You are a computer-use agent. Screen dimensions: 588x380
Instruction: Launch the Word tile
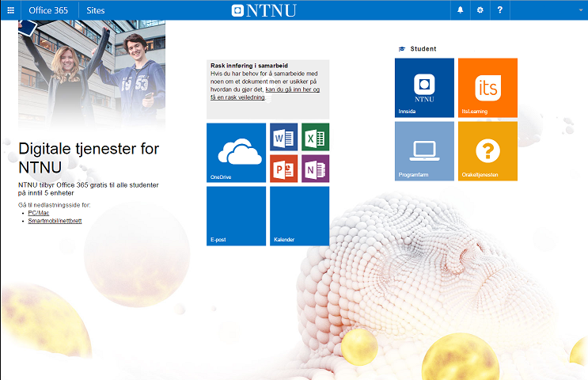pos(284,137)
